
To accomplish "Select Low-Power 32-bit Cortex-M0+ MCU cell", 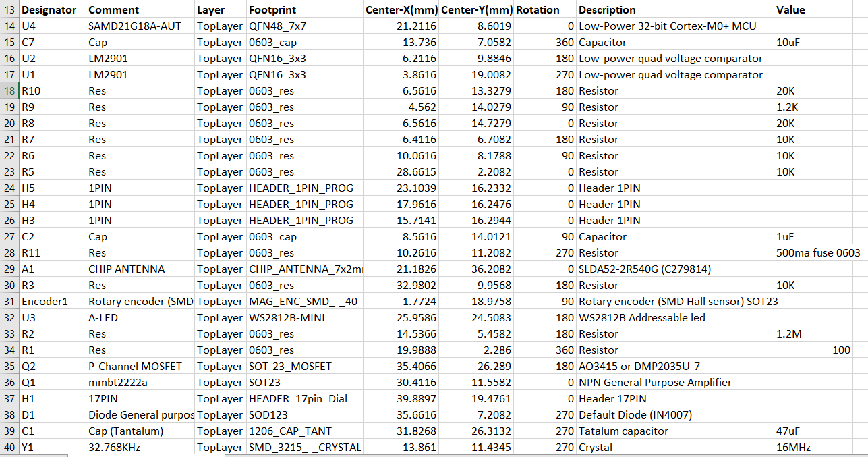I will point(676,26).
